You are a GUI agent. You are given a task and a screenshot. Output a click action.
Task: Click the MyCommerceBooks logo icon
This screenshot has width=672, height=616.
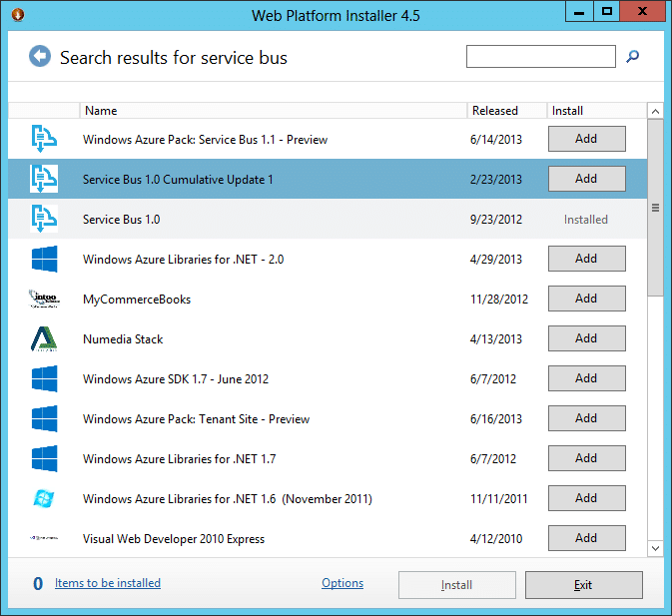[44, 299]
